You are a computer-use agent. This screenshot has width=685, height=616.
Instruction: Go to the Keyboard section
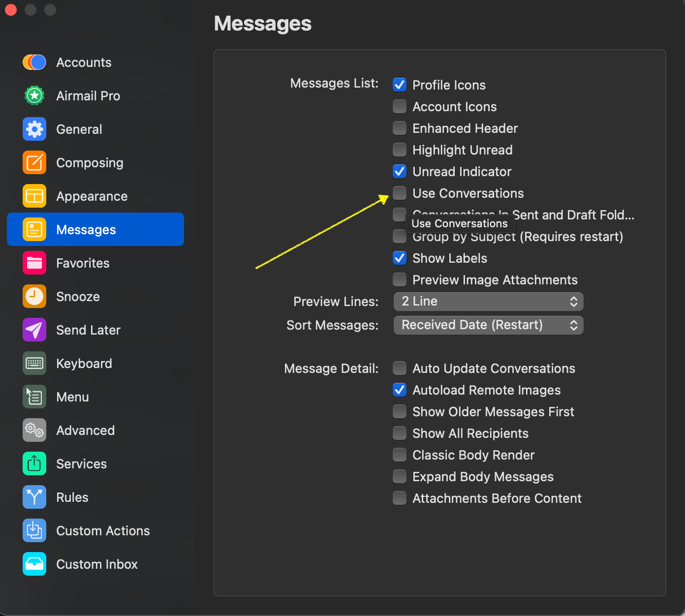tap(84, 364)
